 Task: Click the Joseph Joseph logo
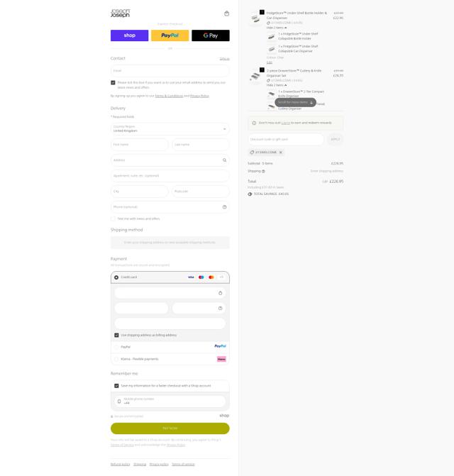[120, 13]
